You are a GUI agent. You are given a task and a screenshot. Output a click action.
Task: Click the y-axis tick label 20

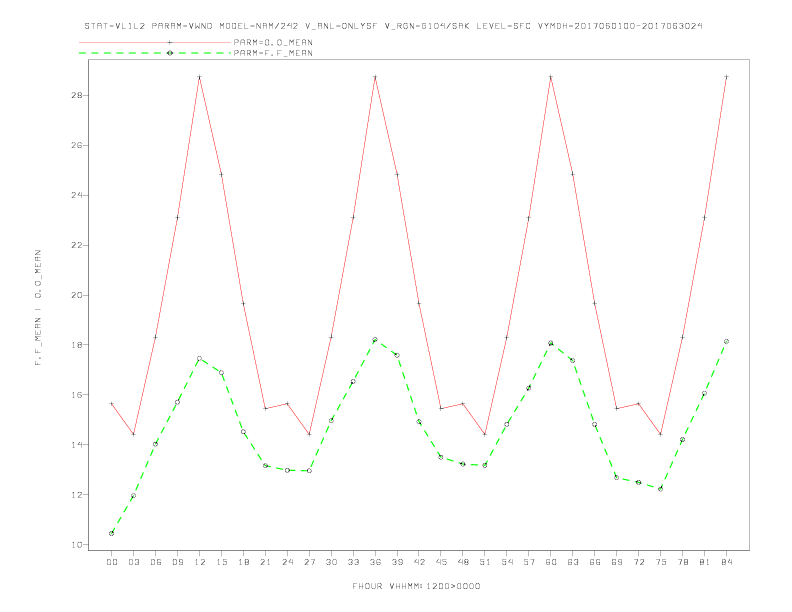point(76,295)
